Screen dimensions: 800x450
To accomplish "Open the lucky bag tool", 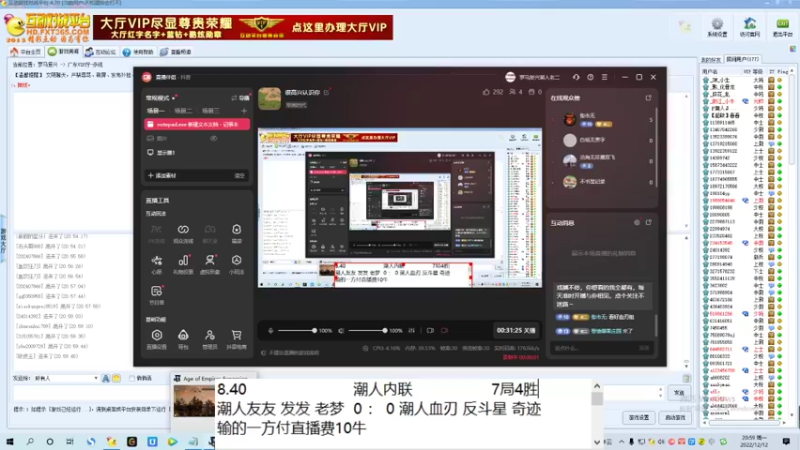I will click(x=236, y=234).
